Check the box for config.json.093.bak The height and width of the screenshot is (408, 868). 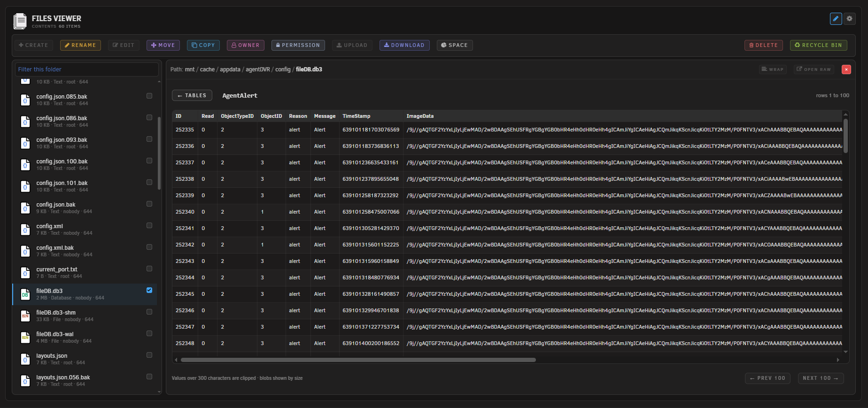149,139
